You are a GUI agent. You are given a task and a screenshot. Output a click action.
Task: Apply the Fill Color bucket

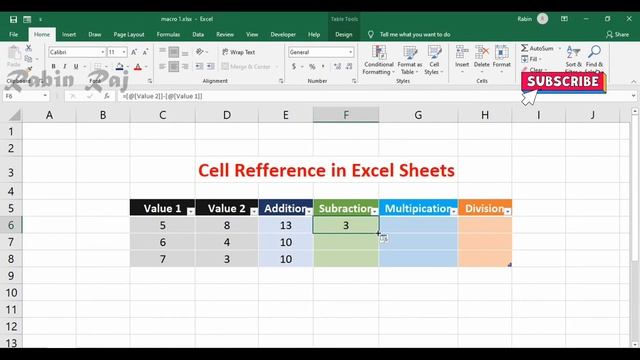[120, 67]
